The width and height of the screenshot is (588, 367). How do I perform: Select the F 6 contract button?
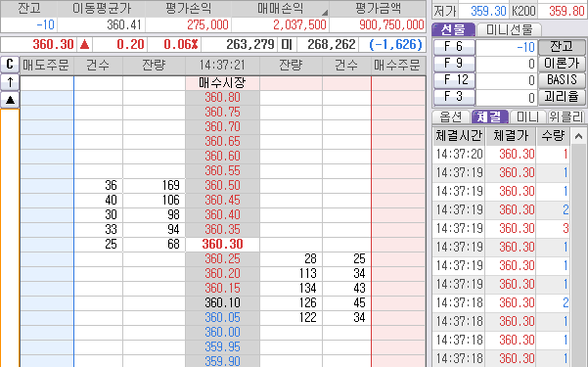tap(454, 47)
